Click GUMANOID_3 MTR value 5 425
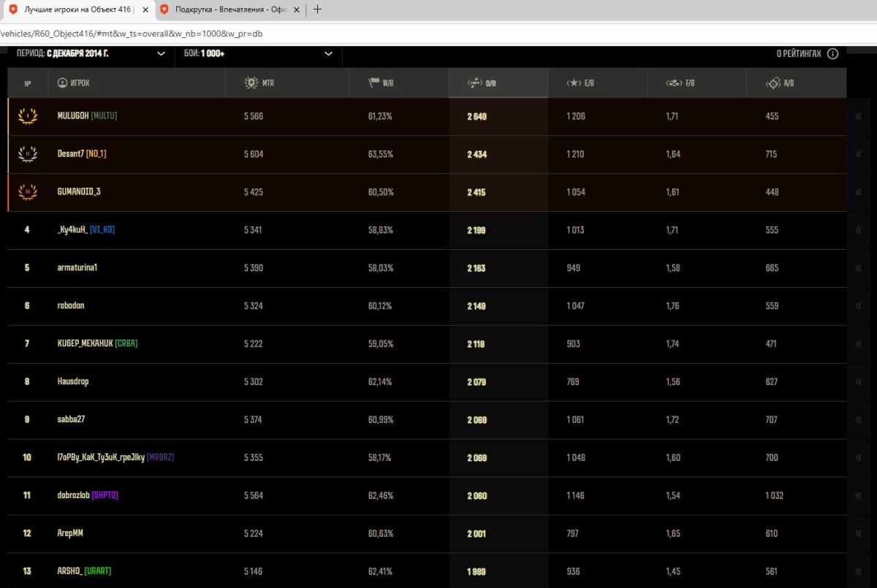The width and height of the screenshot is (877, 588). [x=253, y=192]
